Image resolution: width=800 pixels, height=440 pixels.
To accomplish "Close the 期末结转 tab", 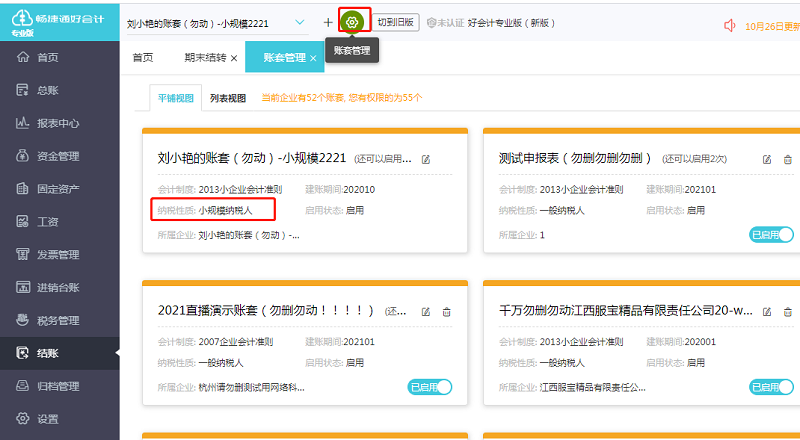I will pyautogui.click(x=234, y=58).
